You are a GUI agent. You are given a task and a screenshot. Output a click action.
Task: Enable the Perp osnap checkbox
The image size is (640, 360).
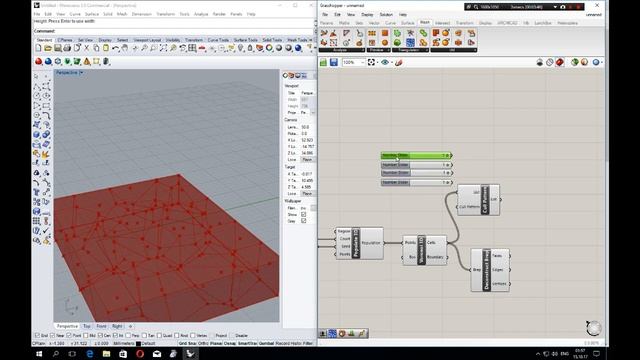pyautogui.click(x=129, y=336)
